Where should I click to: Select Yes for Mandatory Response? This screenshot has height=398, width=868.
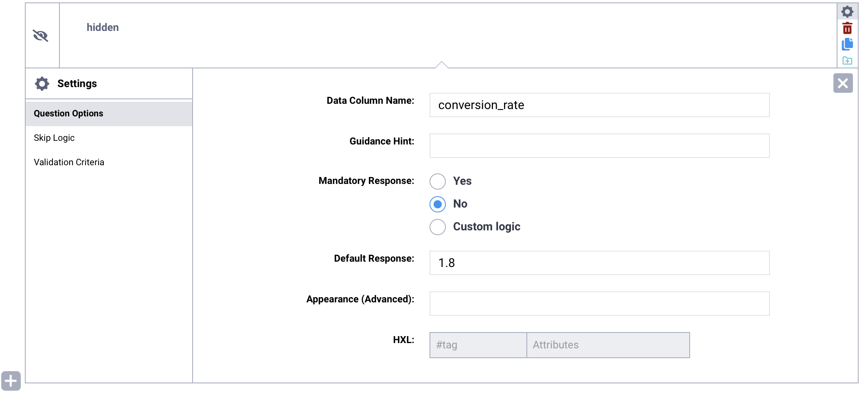coord(437,182)
